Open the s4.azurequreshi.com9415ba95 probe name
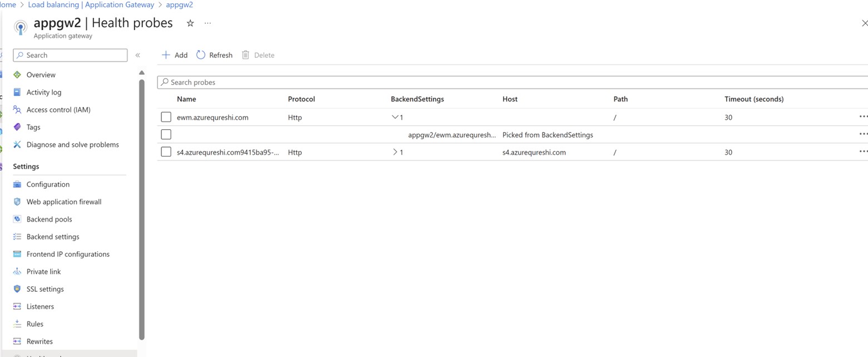The height and width of the screenshot is (357, 868). click(x=228, y=151)
